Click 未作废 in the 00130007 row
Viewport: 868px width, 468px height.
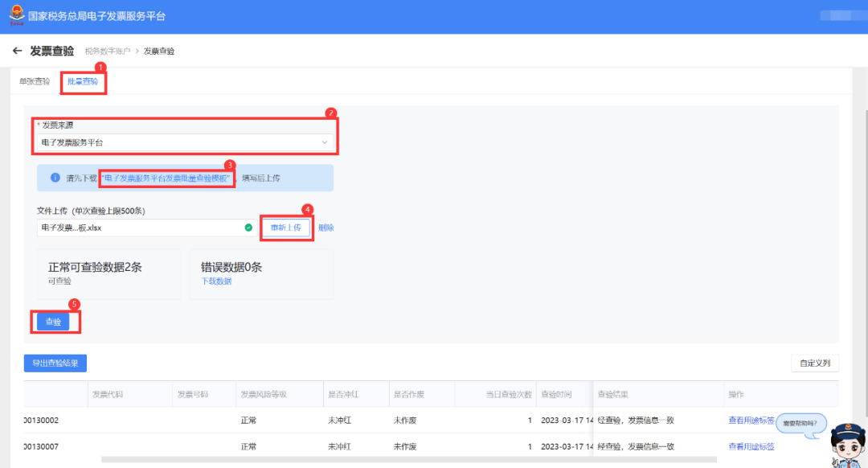point(405,446)
